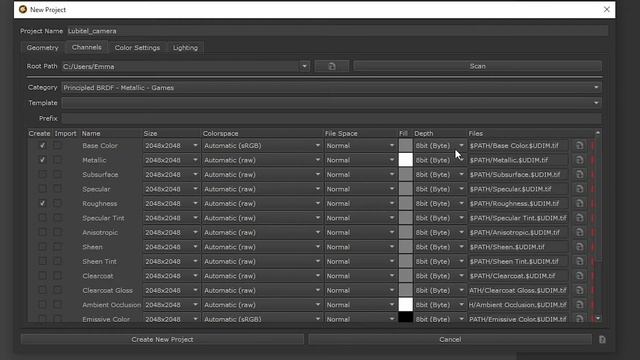Click the black Emissive Color fill swatch

coord(405,317)
